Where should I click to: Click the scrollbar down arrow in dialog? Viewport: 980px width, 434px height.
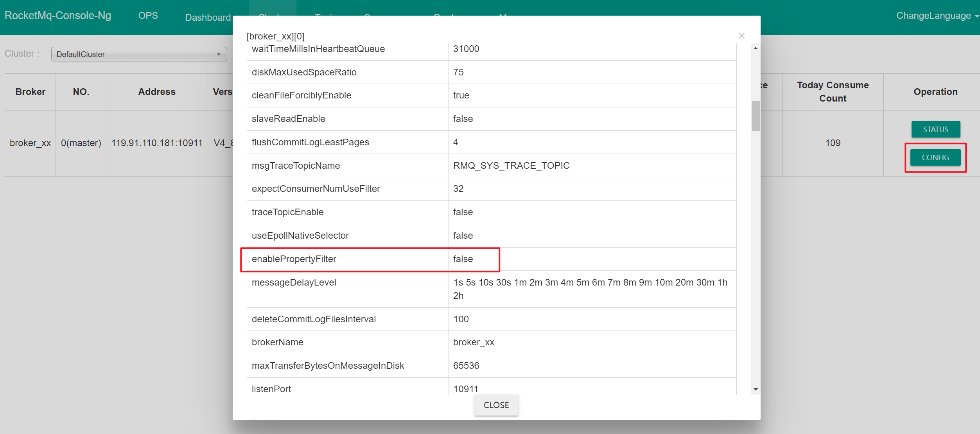756,389
